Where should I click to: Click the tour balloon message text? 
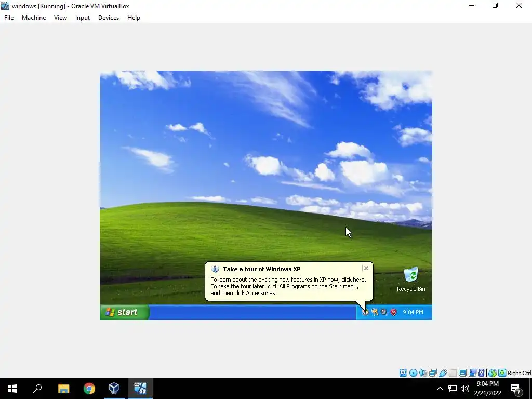click(x=288, y=286)
